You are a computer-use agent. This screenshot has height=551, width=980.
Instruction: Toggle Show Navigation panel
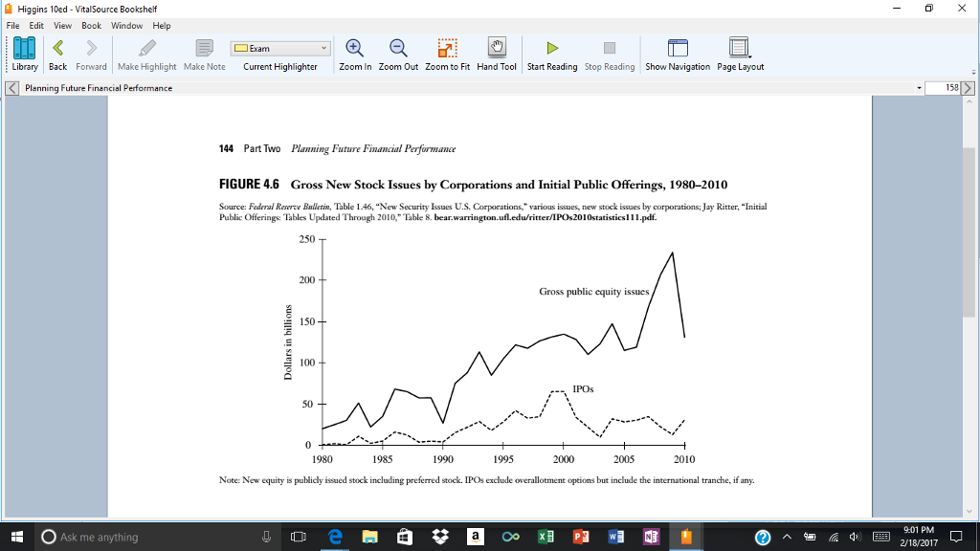(x=679, y=53)
